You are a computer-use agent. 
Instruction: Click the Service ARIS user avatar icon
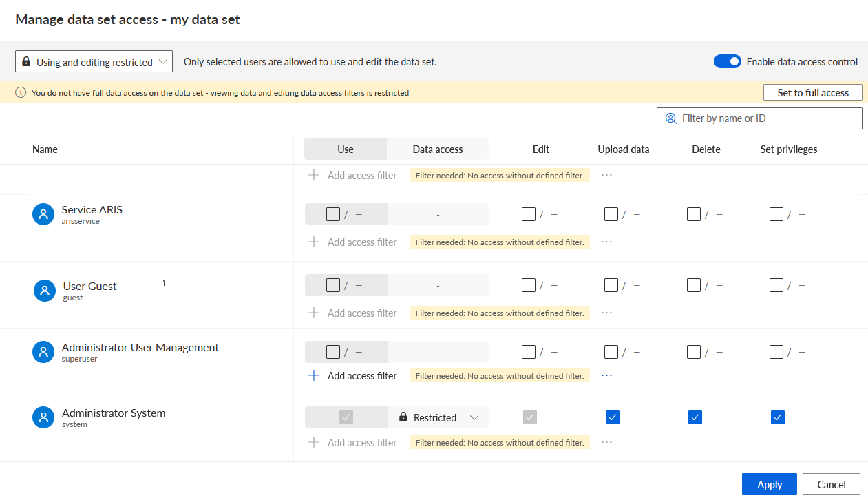[43, 214]
